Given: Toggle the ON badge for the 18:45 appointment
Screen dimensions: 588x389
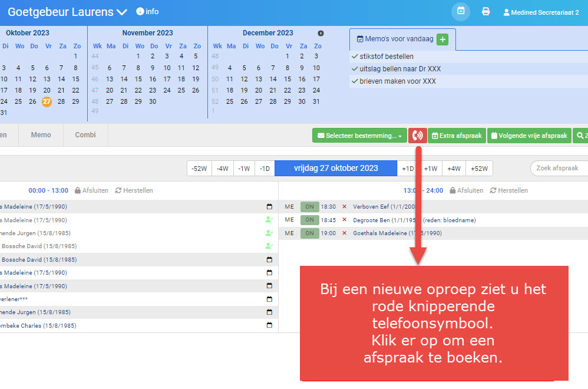Looking at the screenshot, I should [309, 220].
